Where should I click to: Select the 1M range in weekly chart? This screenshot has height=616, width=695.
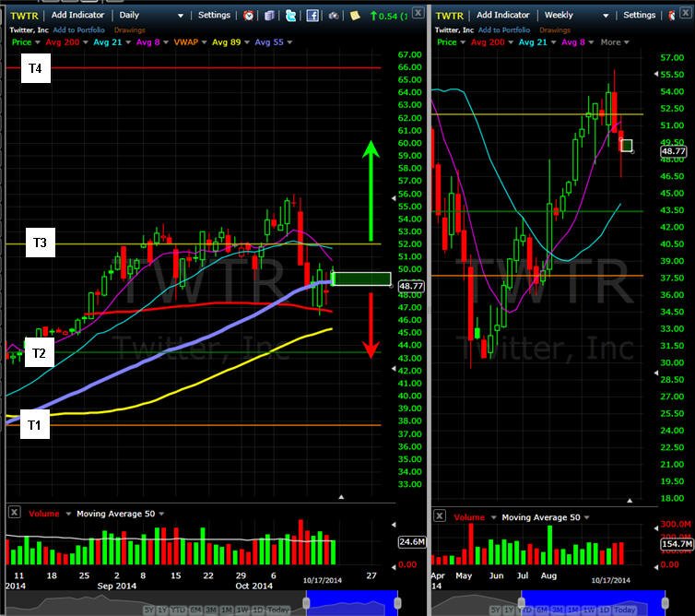[573, 610]
